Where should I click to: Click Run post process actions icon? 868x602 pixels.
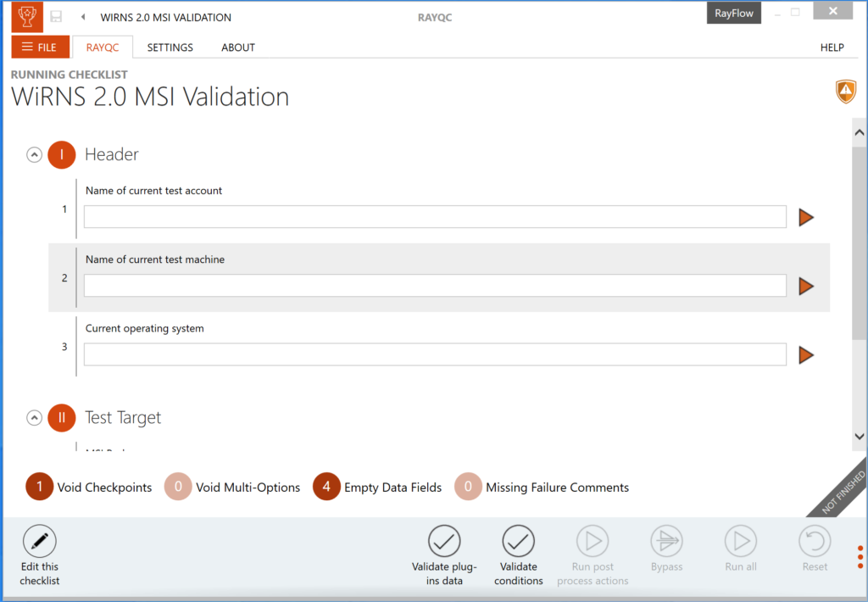pos(593,541)
